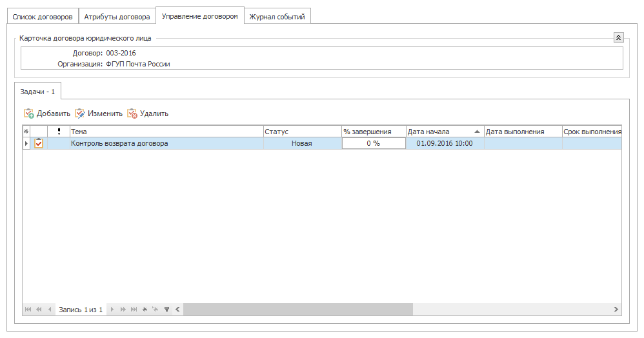Click the horizontal scrollbar right arrow
Image resolution: width=644 pixels, height=338 pixels.
point(616,309)
